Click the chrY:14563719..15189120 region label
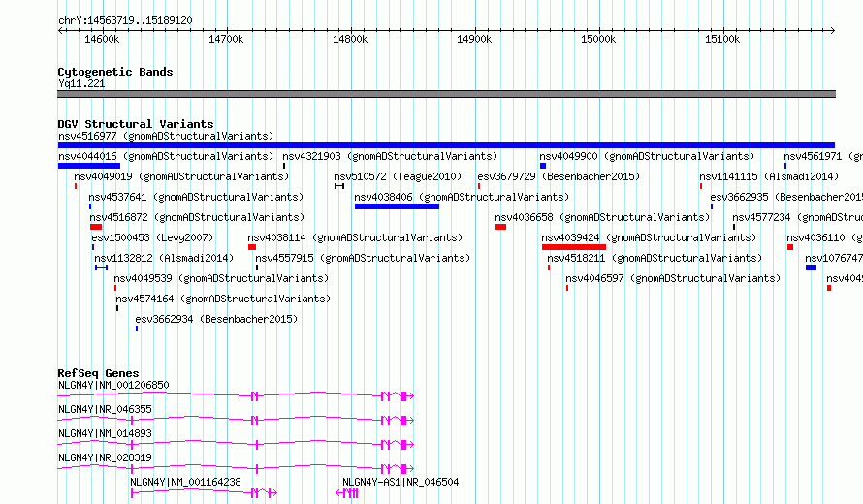 125,21
